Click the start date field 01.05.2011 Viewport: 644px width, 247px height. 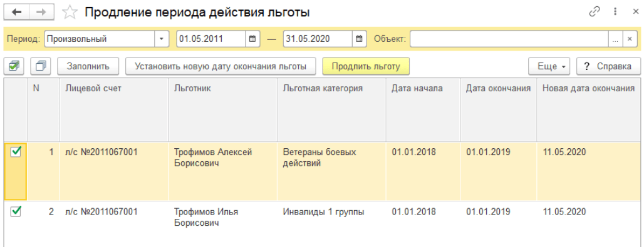click(x=211, y=39)
